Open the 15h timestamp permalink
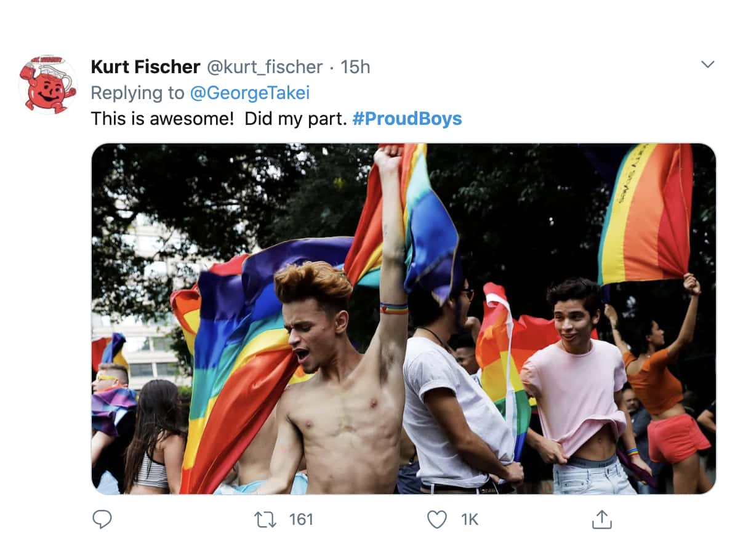Image resolution: width=735 pixels, height=560 pixels. point(355,67)
